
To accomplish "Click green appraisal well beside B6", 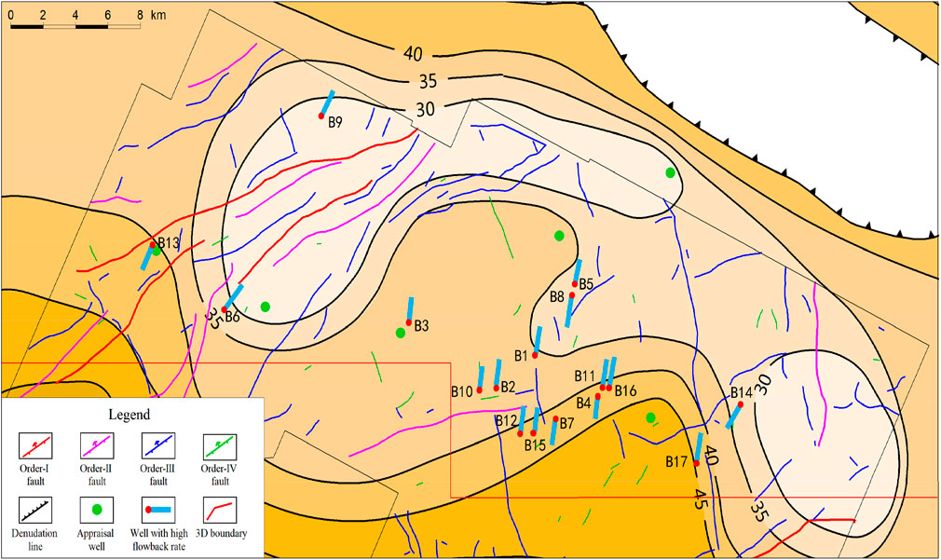I will point(266,307).
